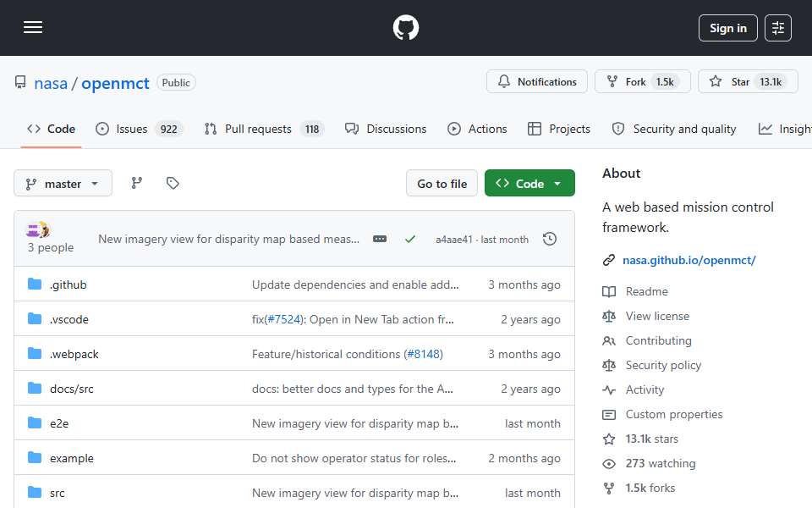View the 1.5k forks link
The width and height of the screenshot is (812, 508).
point(650,488)
